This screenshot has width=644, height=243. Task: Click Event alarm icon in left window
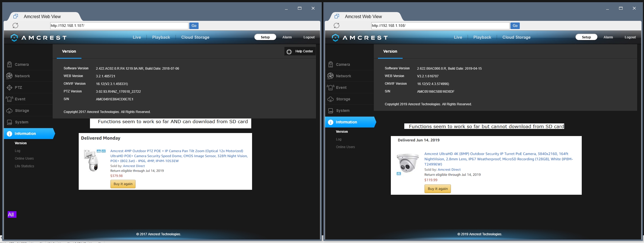pos(9,99)
